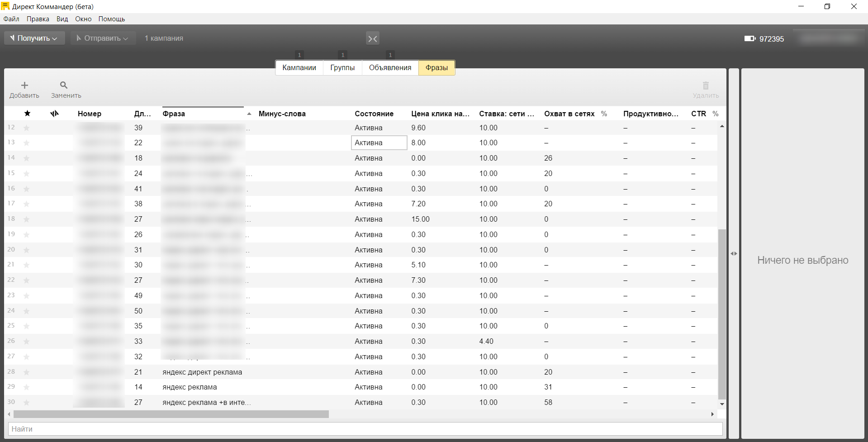Switch to the Кампании tab

pos(299,68)
